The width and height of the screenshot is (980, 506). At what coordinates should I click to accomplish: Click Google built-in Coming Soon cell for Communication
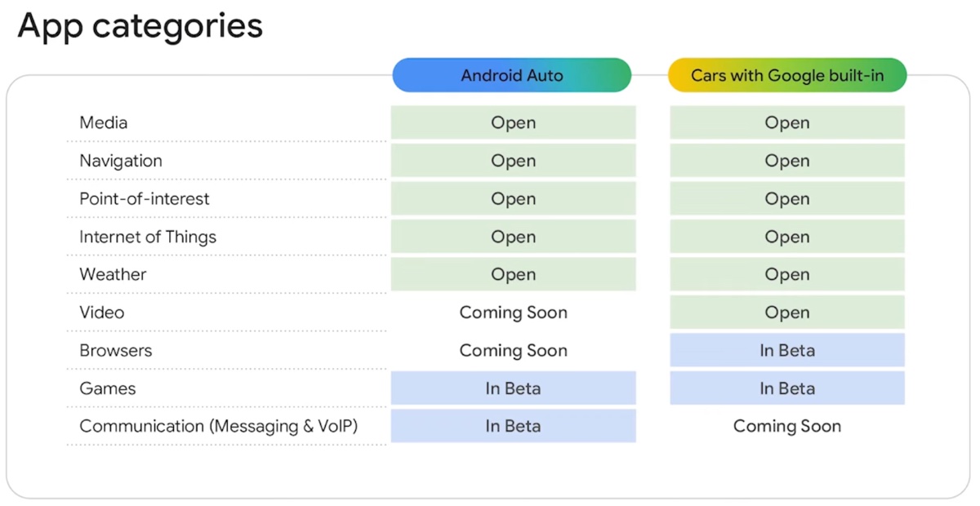(x=787, y=426)
